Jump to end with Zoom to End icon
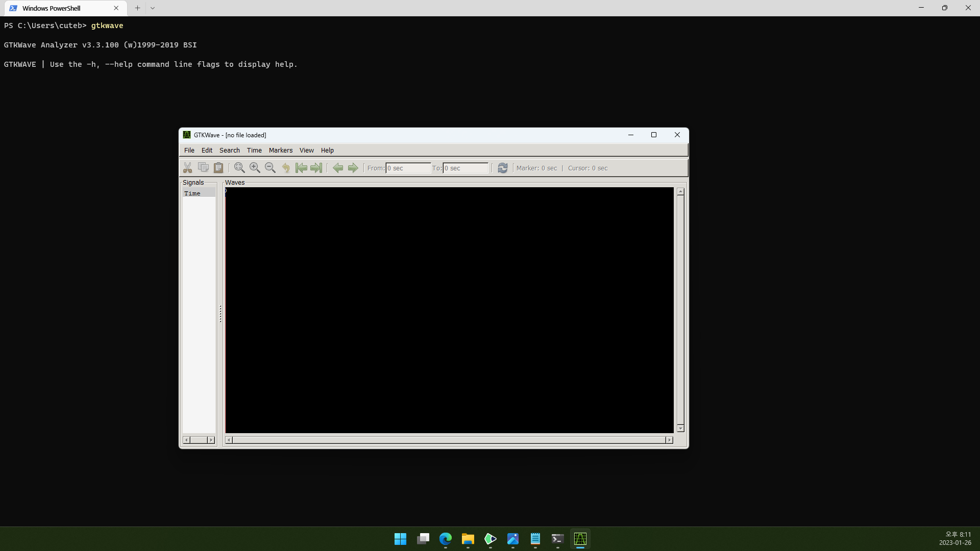Screen dimensions: 980x551 click(x=316, y=168)
